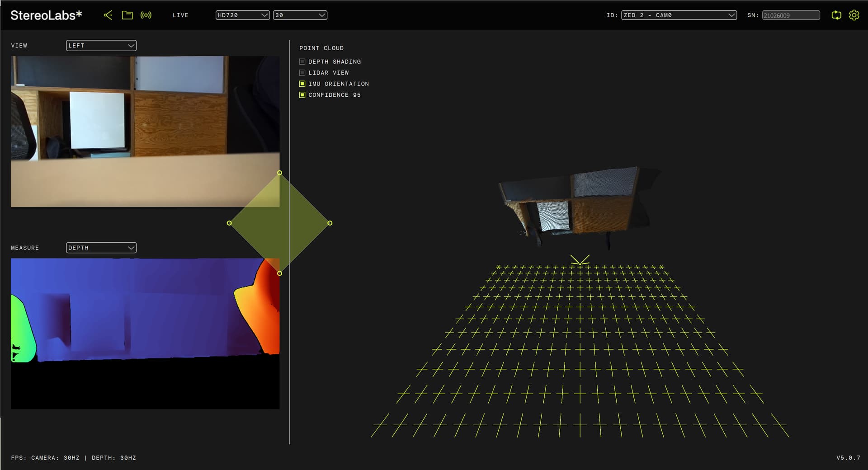Open settings via the gear icon

tap(854, 15)
